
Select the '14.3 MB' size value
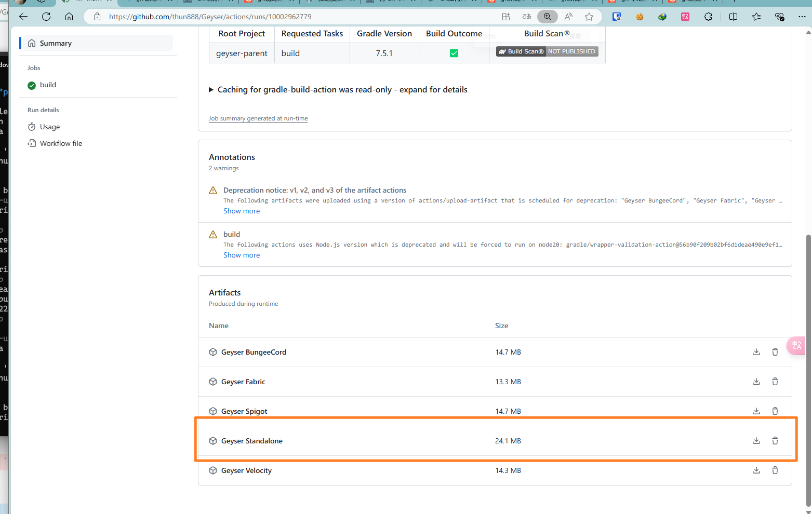508,470
